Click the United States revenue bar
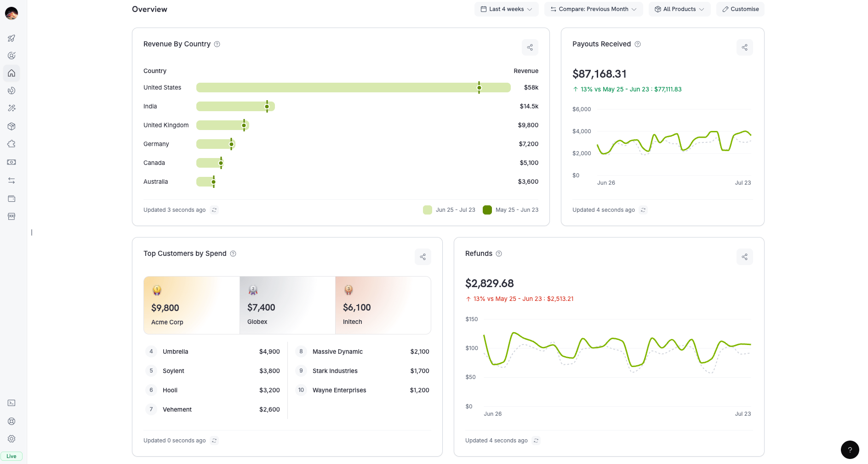Image resolution: width=868 pixels, height=464 pixels. click(353, 87)
